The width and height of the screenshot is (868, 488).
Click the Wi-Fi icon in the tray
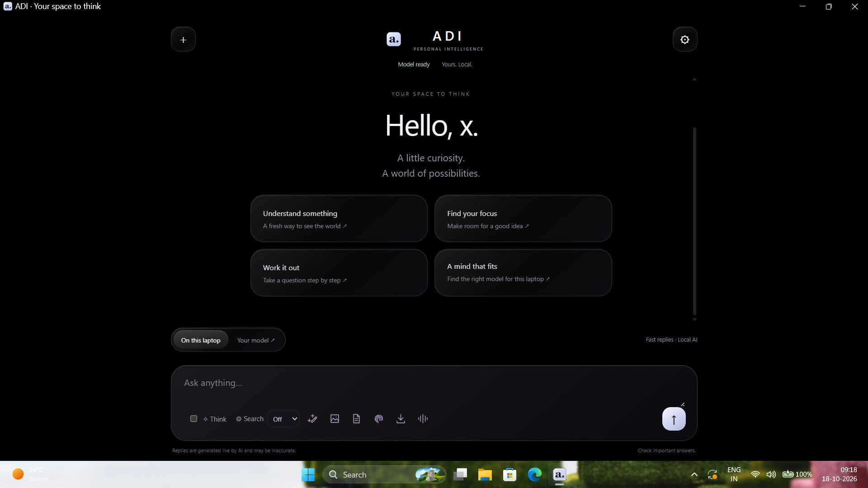pos(755,474)
